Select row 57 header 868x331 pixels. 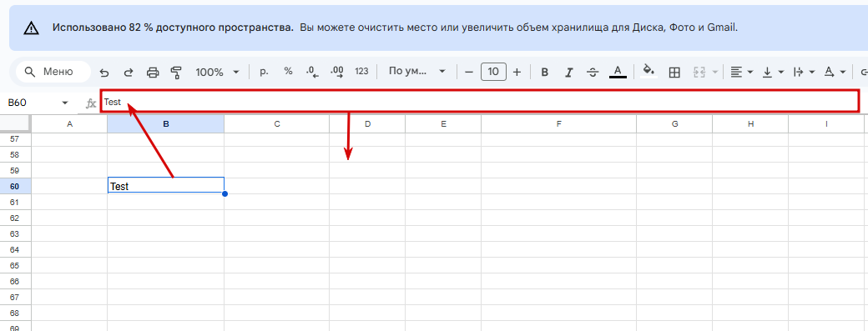pos(15,139)
